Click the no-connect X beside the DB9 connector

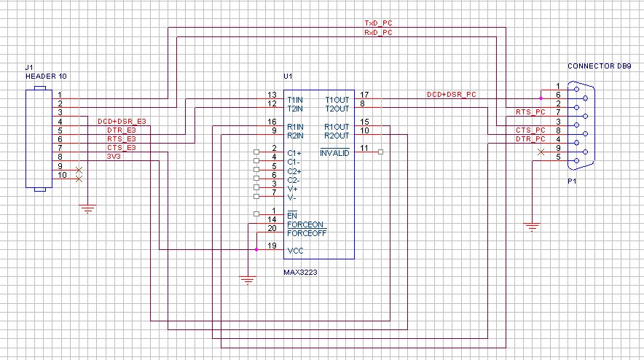540,152
